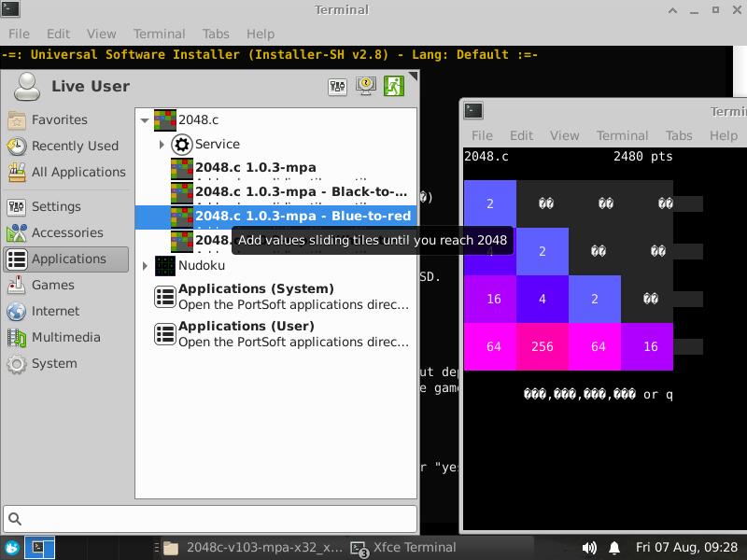Open the System category
The width and height of the screenshot is (747, 560).
click(x=65, y=364)
